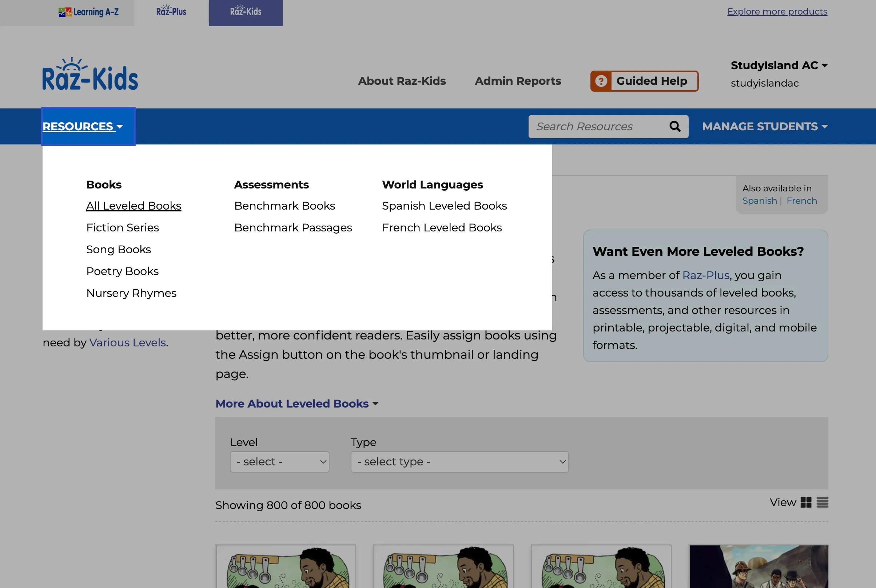Select the Raz-Kids product tab
The image size is (876, 588).
[246, 13]
